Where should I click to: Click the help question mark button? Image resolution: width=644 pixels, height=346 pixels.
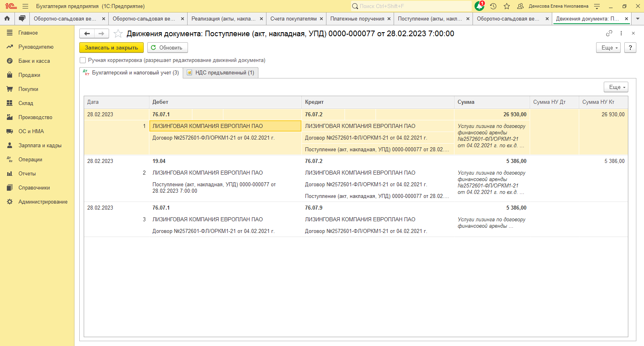630,47
